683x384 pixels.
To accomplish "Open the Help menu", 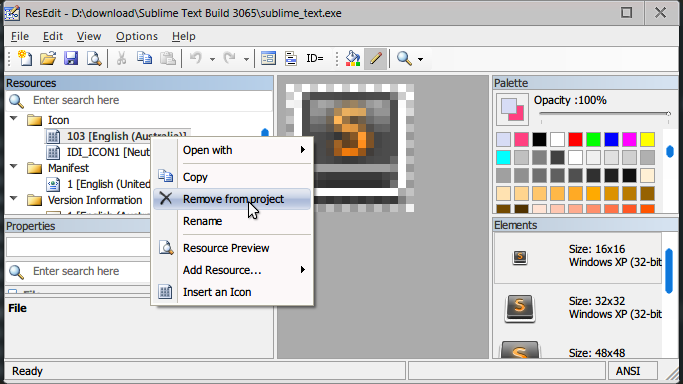I will point(183,36).
